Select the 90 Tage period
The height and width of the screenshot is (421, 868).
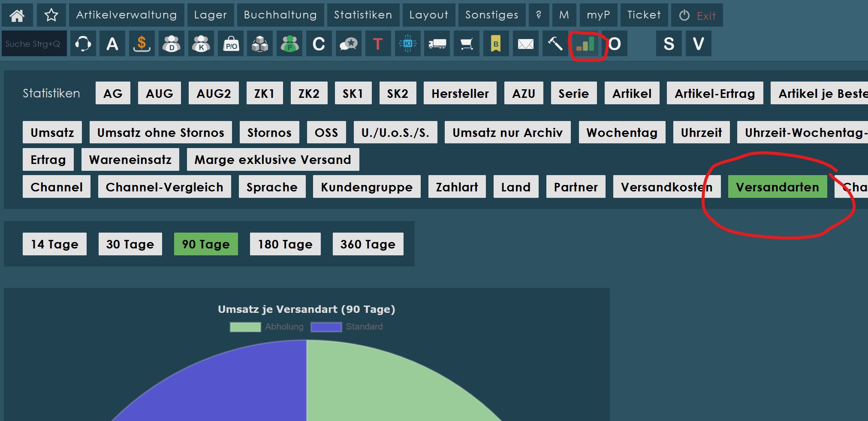[206, 244]
